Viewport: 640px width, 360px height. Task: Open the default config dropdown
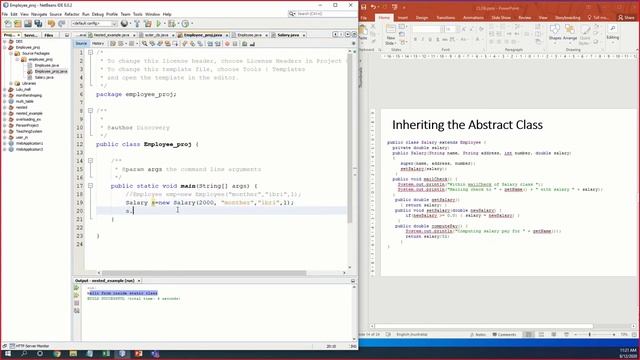[x=94, y=24]
